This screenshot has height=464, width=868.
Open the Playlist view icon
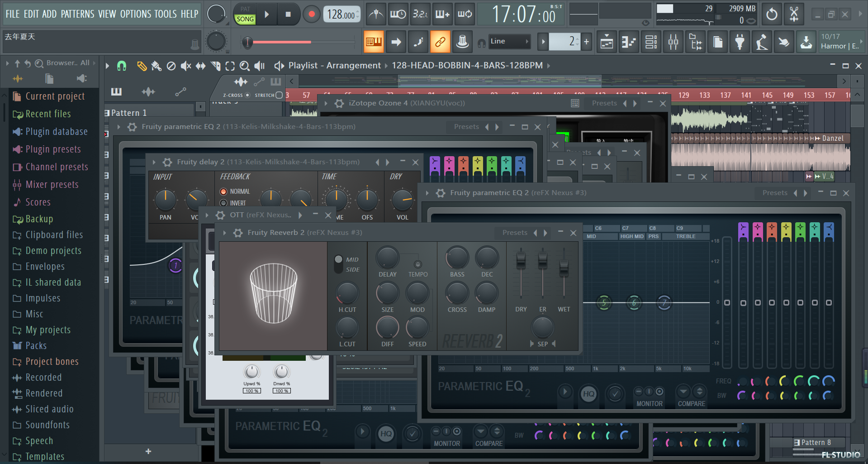(x=607, y=43)
